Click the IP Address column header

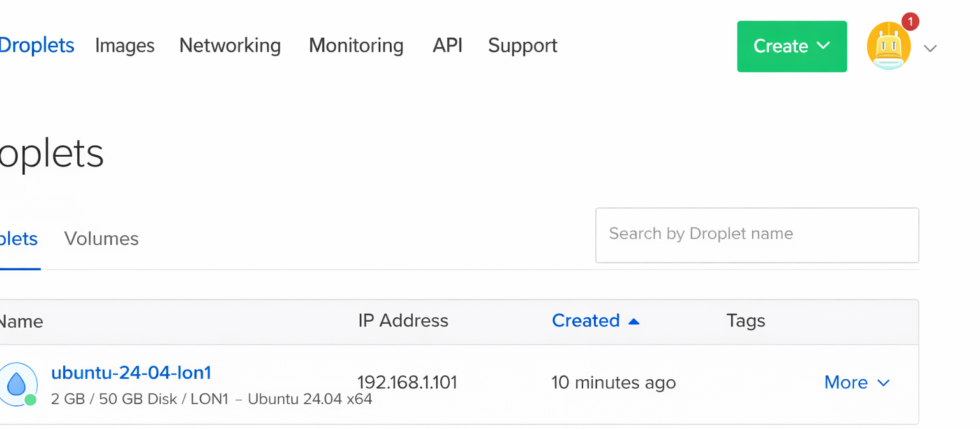403,321
